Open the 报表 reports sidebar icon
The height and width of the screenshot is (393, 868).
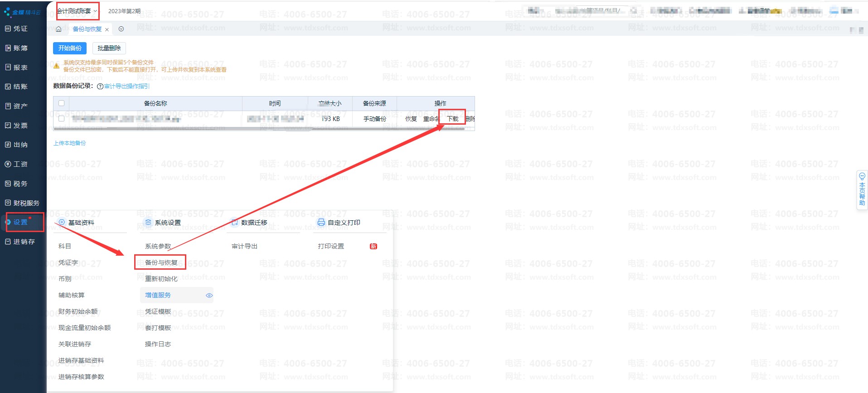pos(8,68)
